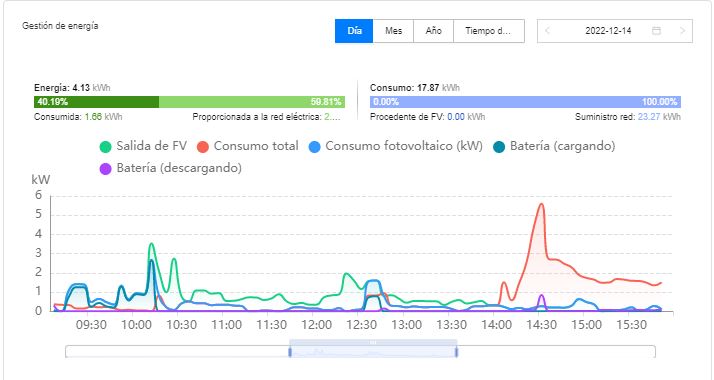
Task: Switch to the Mes view
Action: tap(393, 31)
